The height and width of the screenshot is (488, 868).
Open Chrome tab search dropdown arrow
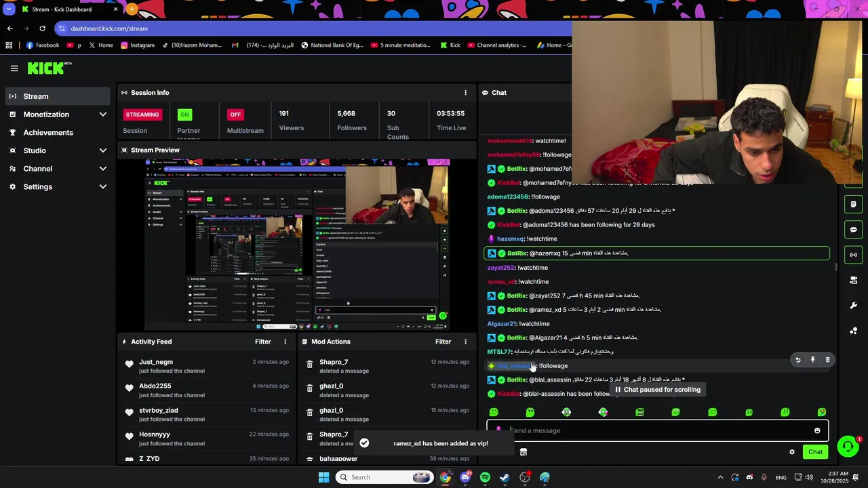9,9
